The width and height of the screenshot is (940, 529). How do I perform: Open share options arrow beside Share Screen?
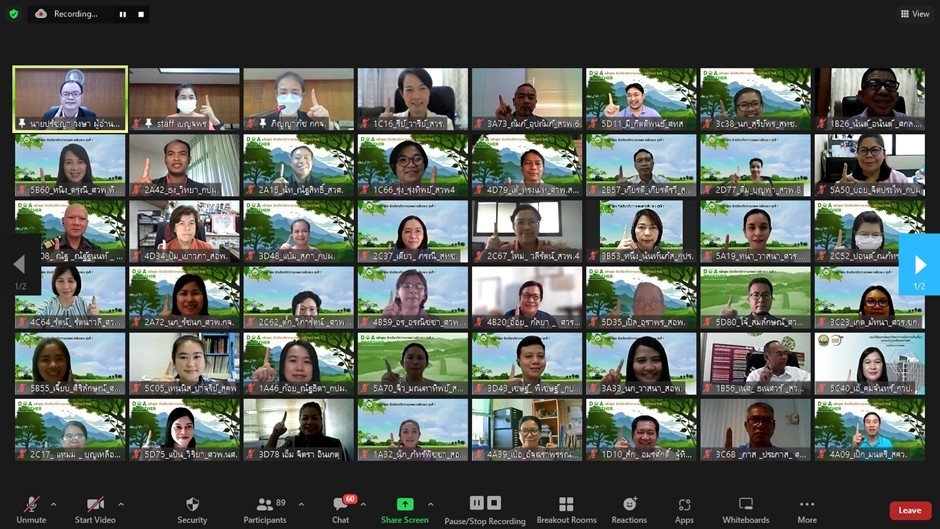click(430, 504)
